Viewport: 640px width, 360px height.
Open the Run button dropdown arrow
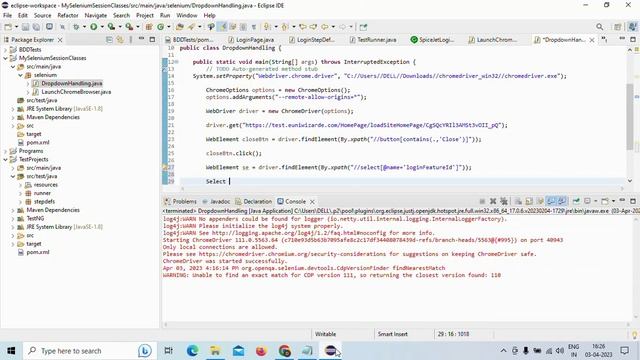coord(102,27)
